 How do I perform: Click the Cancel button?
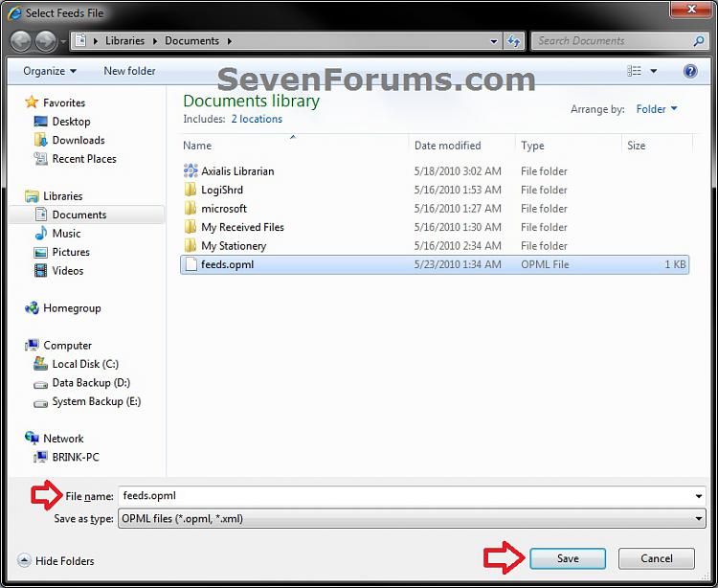pyautogui.click(x=656, y=558)
